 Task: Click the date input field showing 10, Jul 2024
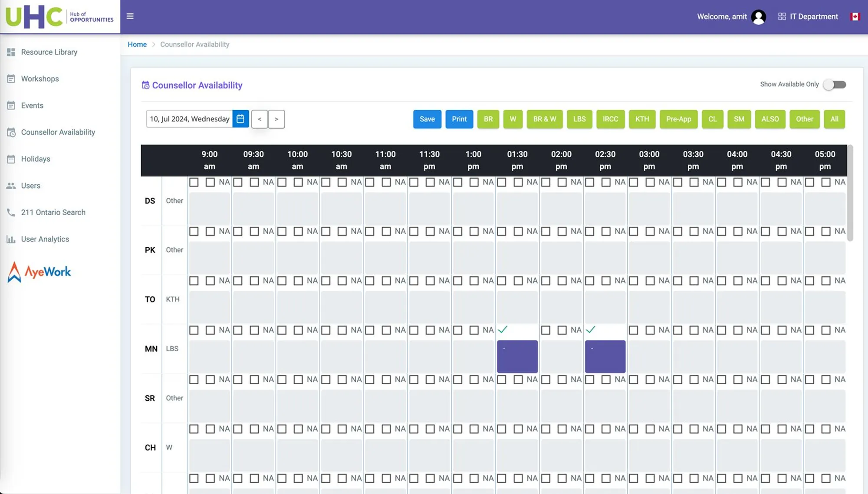pos(190,119)
